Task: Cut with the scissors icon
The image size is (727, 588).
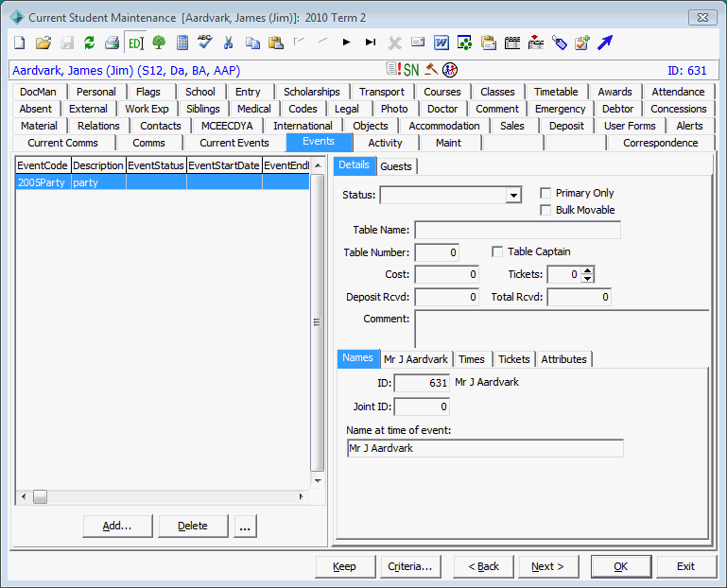Action: (228, 43)
